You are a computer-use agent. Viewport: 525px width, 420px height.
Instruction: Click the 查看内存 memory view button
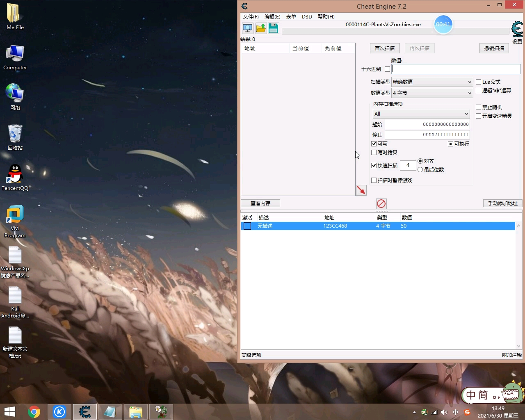click(x=260, y=203)
